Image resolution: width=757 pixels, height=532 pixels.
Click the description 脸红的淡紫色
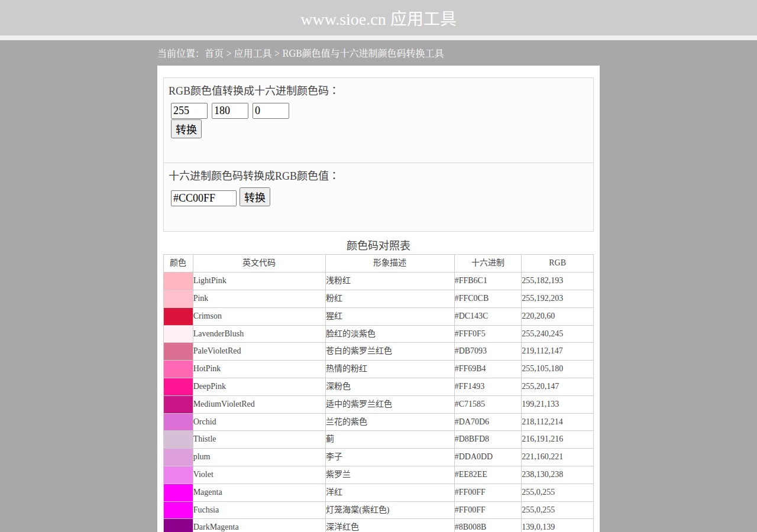coord(351,334)
